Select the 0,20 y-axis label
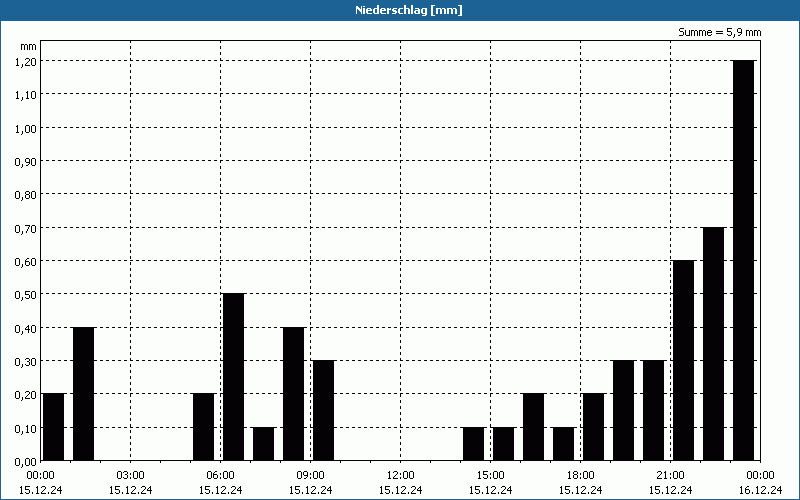Screen dimensions: 800x500 pyautogui.click(x=25, y=394)
